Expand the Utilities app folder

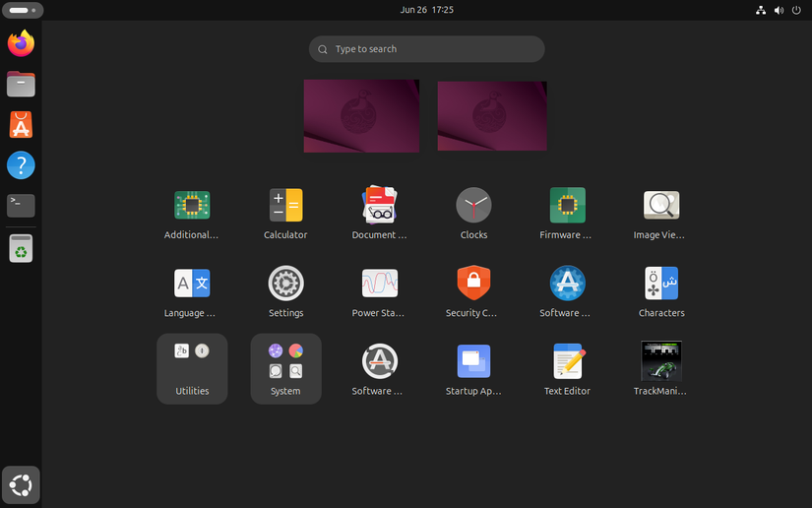[192, 369]
